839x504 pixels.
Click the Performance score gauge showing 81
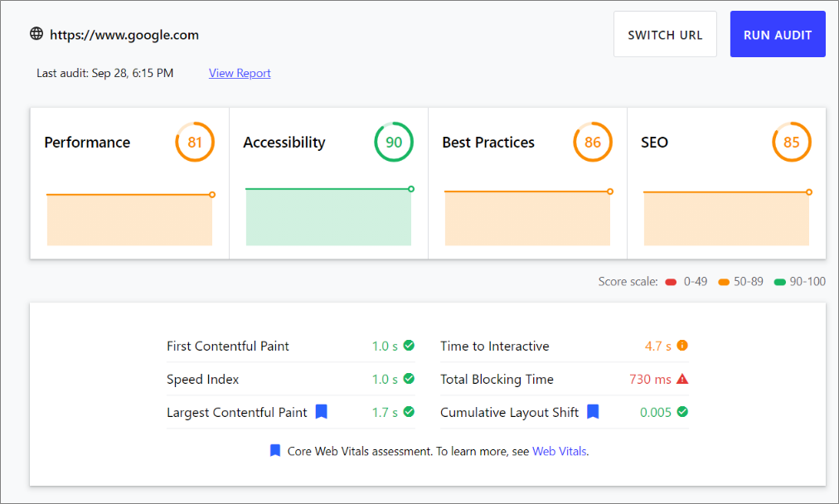click(195, 143)
